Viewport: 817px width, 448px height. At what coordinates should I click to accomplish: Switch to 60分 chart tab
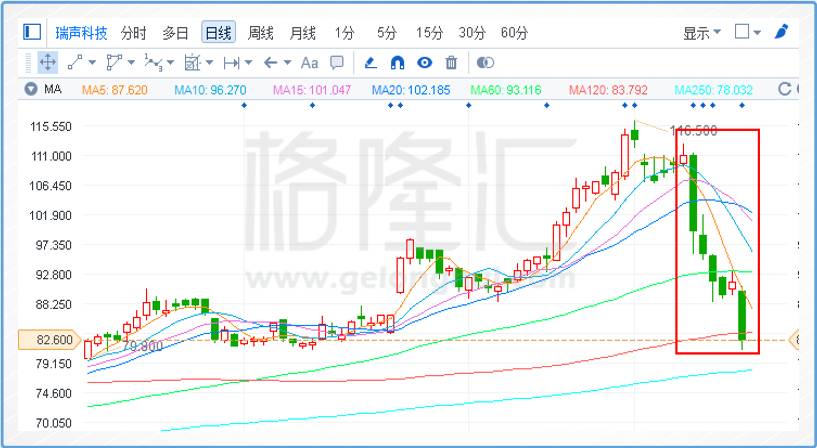coord(514,33)
